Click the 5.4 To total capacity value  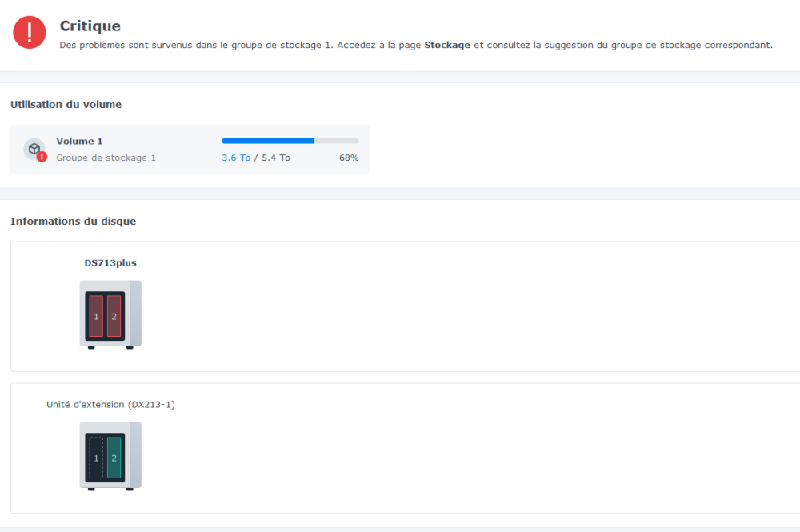pos(276,158)
